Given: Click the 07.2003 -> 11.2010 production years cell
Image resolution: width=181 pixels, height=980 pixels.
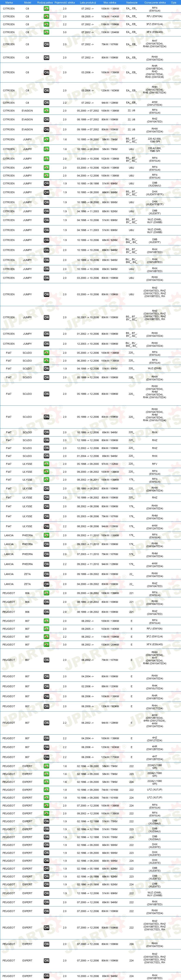Looking at the screenshot, I should coord(88,554).
